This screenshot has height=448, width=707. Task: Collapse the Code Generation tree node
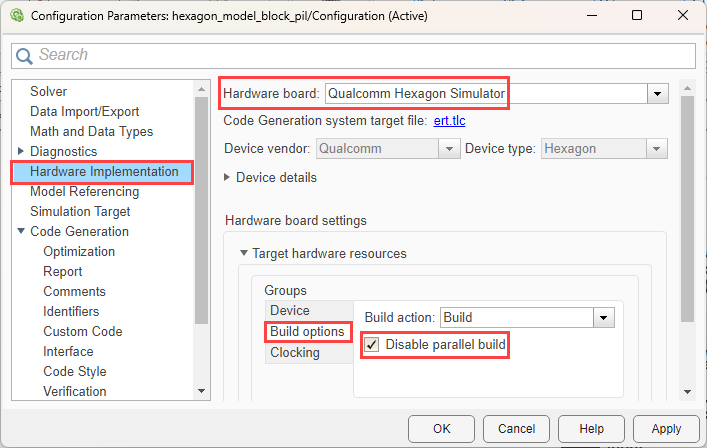point(21,232)
